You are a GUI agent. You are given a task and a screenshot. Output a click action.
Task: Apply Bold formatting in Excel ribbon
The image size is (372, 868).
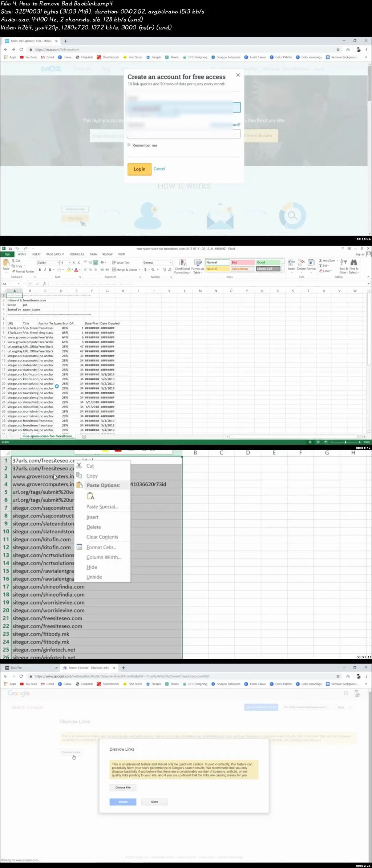click(x=40, y=270)
